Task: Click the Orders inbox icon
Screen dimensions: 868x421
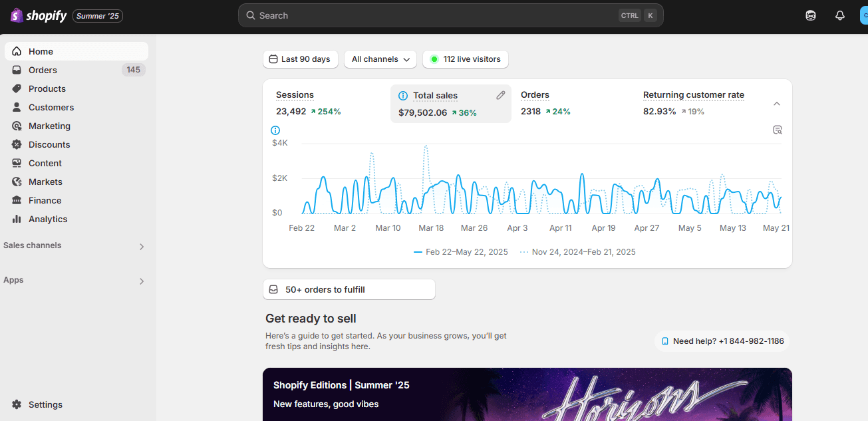Action: [x=17, y=70]
